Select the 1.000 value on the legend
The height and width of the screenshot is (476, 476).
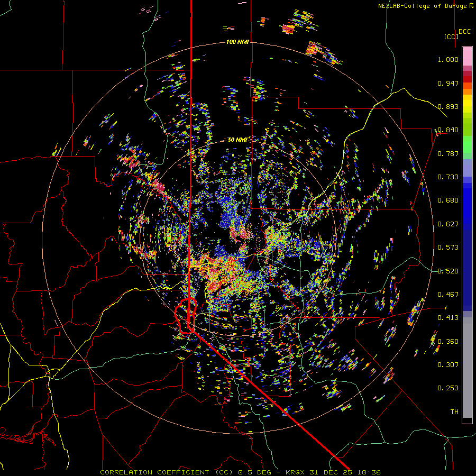[x=448, y=59]
